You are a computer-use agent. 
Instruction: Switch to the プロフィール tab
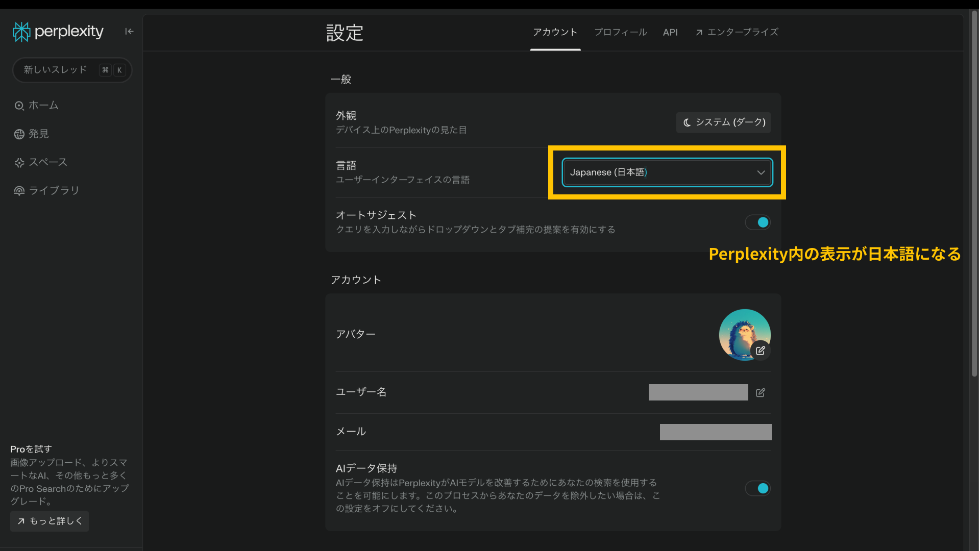pyautogui.click(x=620, y=32)
